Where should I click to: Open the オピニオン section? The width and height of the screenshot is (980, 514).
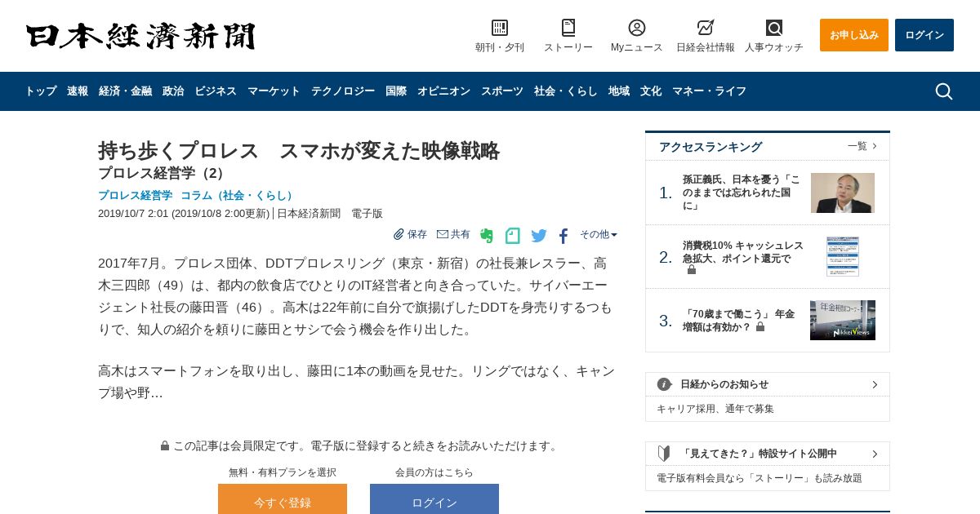coord(443,91)
